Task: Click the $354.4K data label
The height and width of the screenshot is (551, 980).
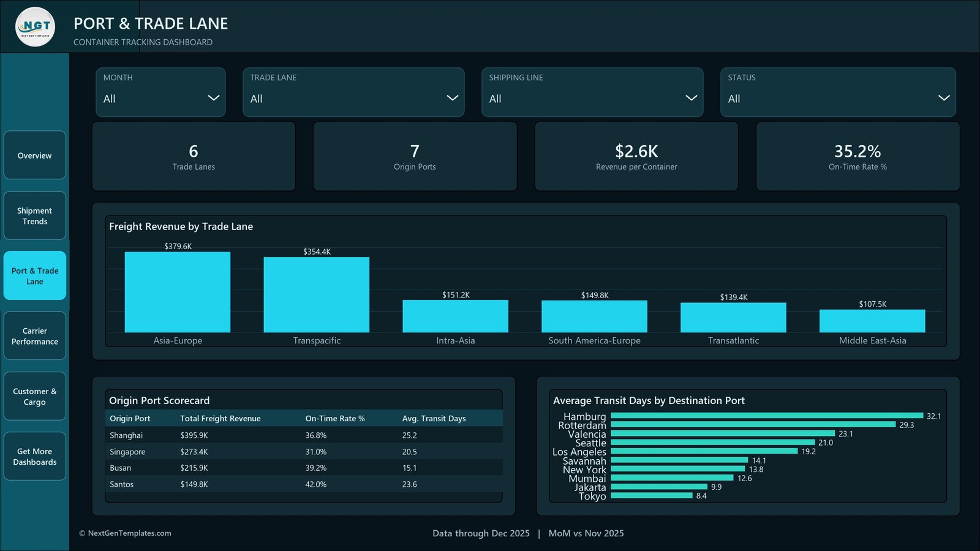Action: [317, 252]
